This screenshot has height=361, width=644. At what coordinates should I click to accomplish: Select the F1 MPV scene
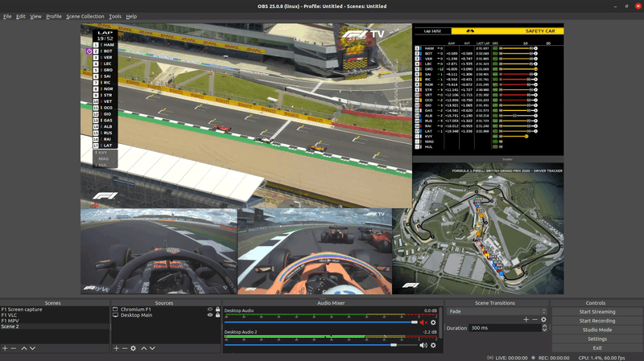click(55, 321)
